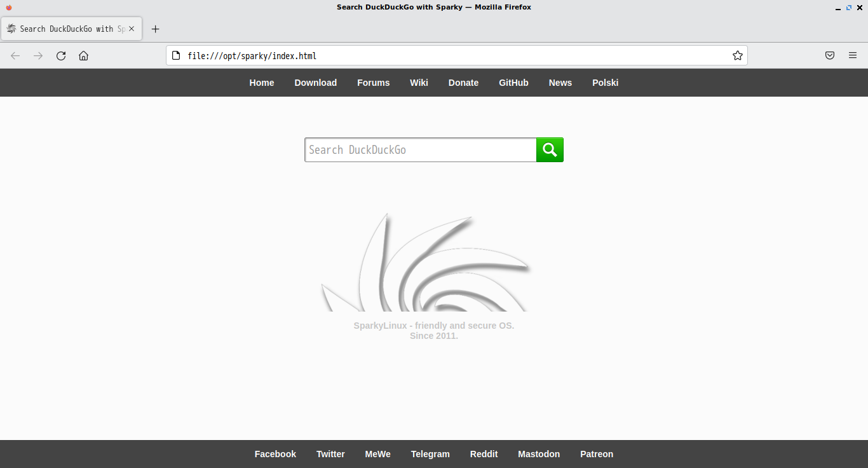Click the page info icon in the address bar
868x468 pixels.
tap(177, 56)
